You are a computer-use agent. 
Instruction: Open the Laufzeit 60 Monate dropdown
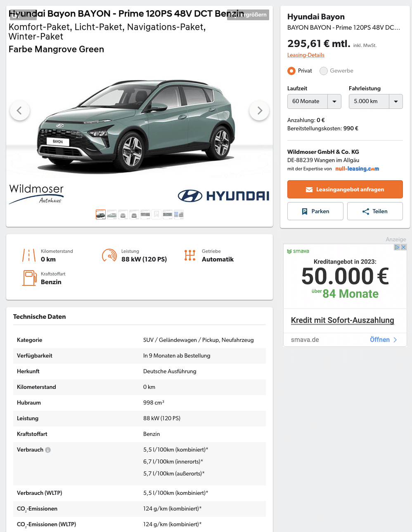(314, 101)
